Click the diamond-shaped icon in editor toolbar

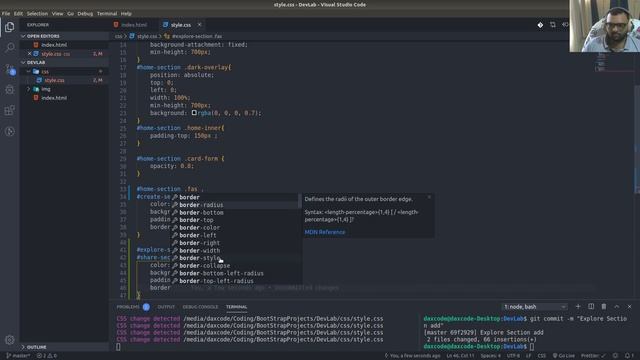(x=540, y=25)
